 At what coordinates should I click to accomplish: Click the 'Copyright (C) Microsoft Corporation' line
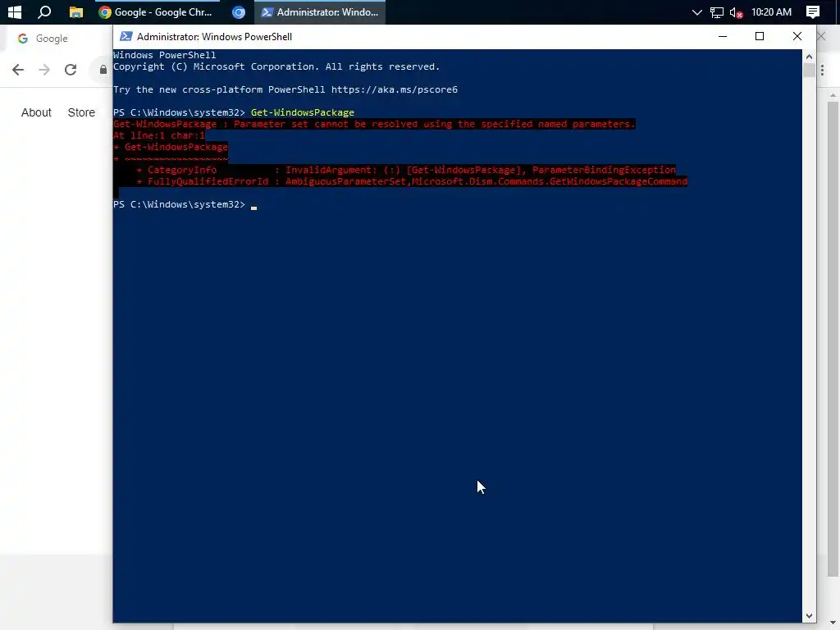tap(276, 66)
